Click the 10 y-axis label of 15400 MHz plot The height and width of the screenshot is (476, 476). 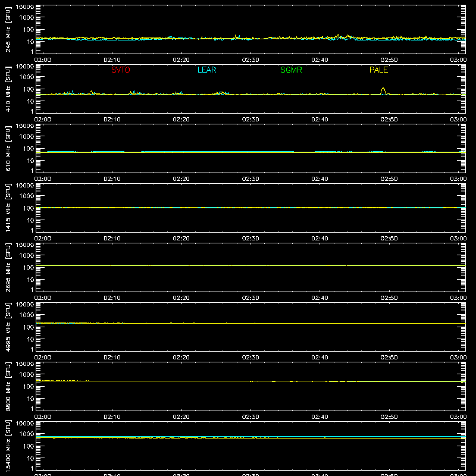30,458
